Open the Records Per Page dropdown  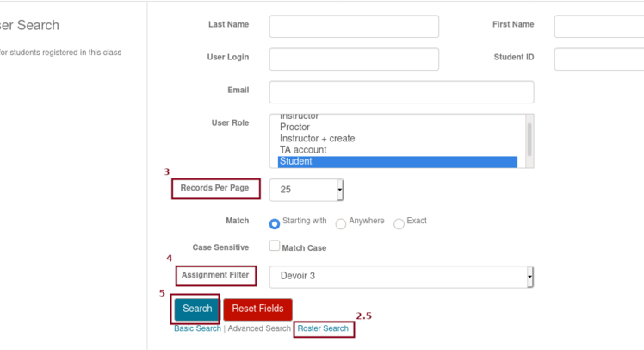pyautogui.click(x=307, y=190)
